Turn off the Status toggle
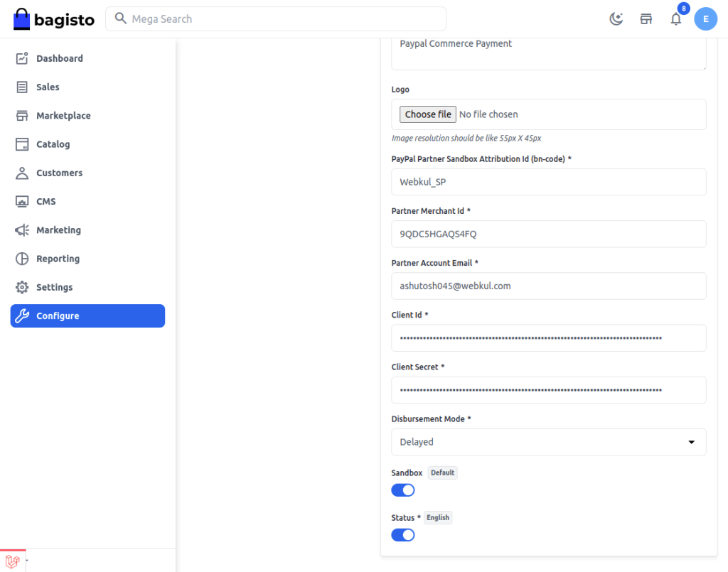 tap(403, 535)
